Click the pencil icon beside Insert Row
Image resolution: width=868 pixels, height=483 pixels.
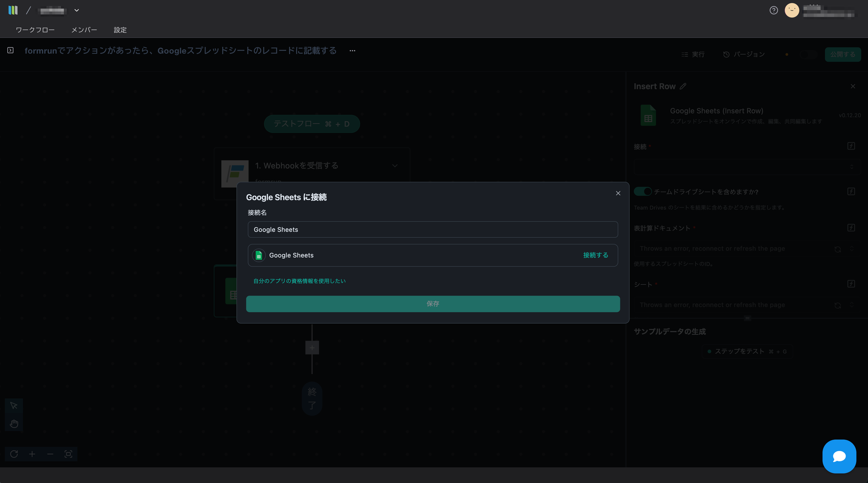(683, 86)
